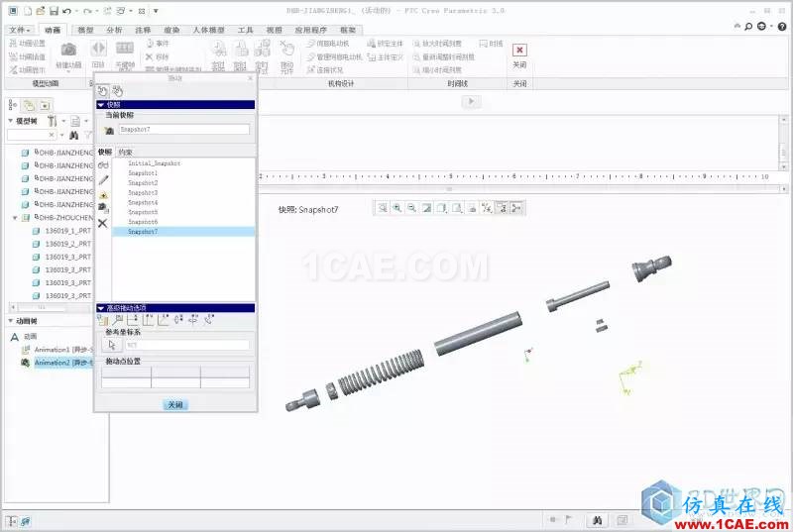Click the red X Close button in ribbon
Image resolution: width=793 pixels, height=532 pixels.
(519, 50)
